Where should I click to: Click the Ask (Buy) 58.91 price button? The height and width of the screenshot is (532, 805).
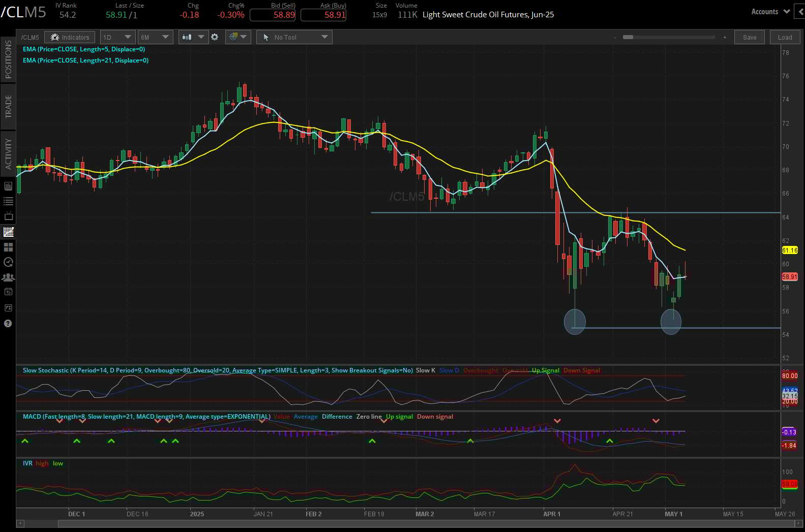323,15
